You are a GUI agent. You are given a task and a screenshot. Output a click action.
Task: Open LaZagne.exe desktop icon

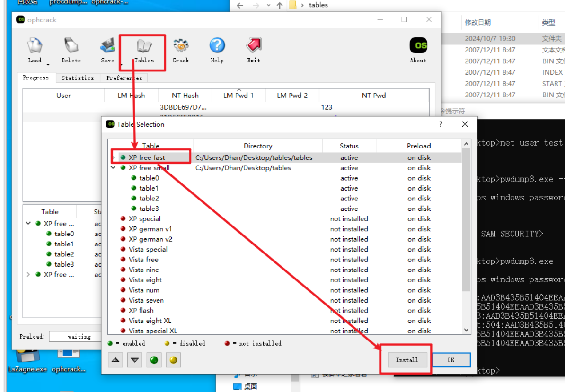(x=27, y=361)
